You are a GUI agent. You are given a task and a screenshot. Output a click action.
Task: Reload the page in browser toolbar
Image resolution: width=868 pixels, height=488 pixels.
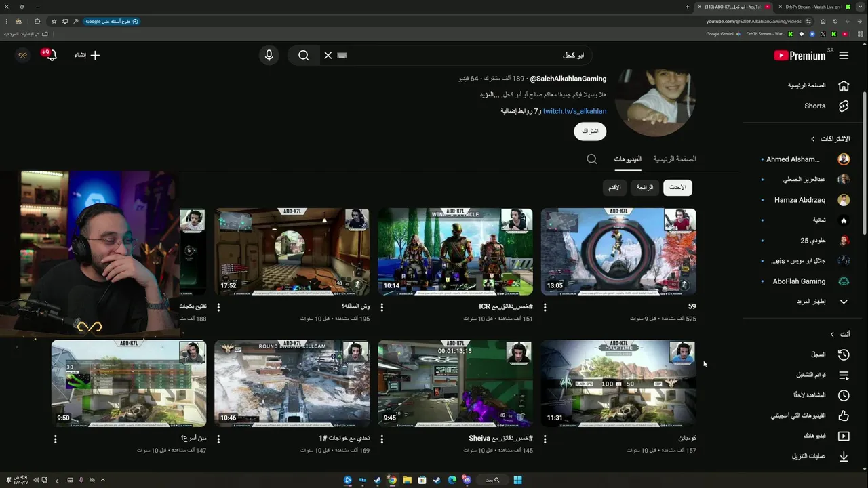835,21
